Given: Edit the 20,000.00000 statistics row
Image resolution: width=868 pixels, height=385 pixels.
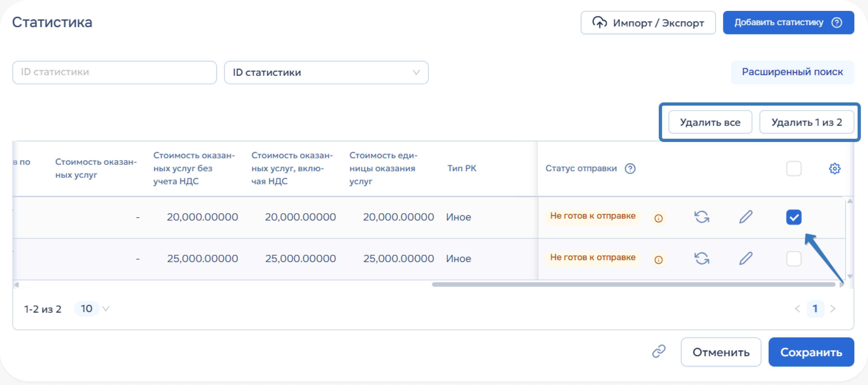Looking at the screenshot, I should (x=746, y=217).
